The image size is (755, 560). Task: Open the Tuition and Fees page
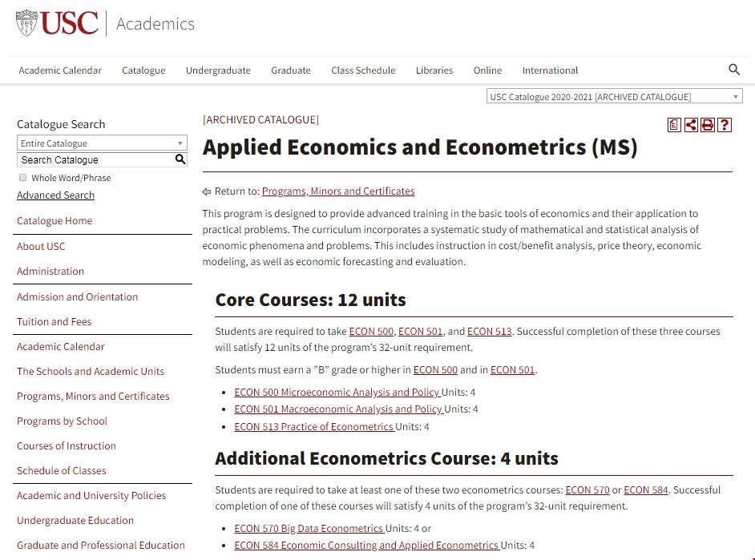coord(54,321)
